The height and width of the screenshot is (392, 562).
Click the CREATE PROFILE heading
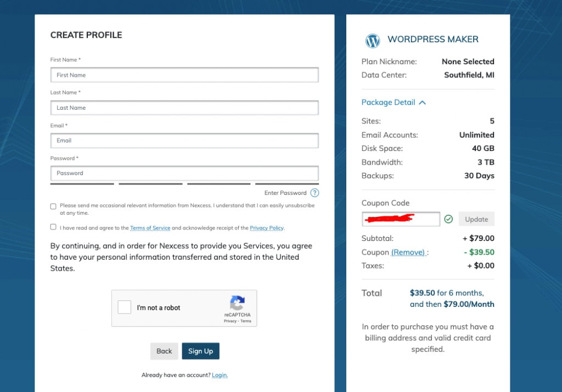(x=86, y=35)
